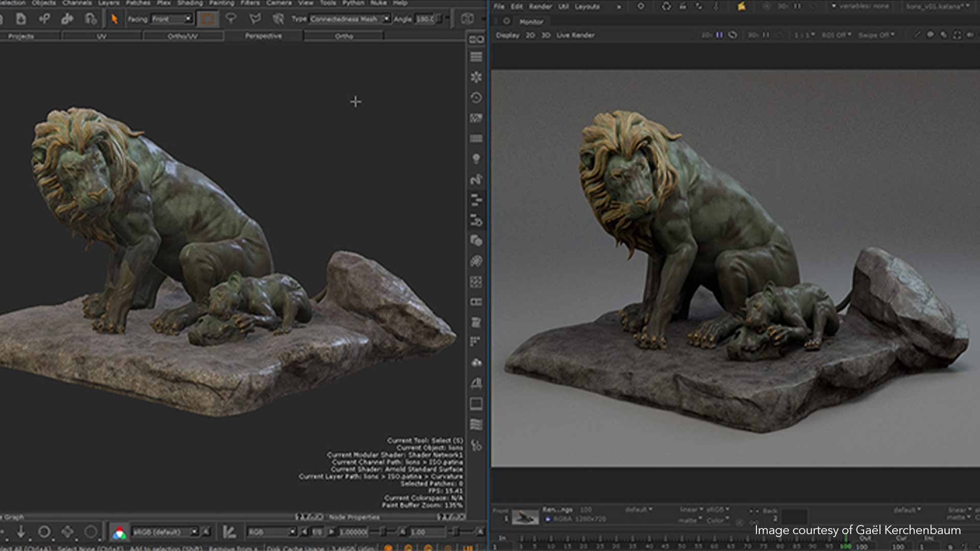
Task: Choose the lasso selection mode
Action: coord(231,19)
